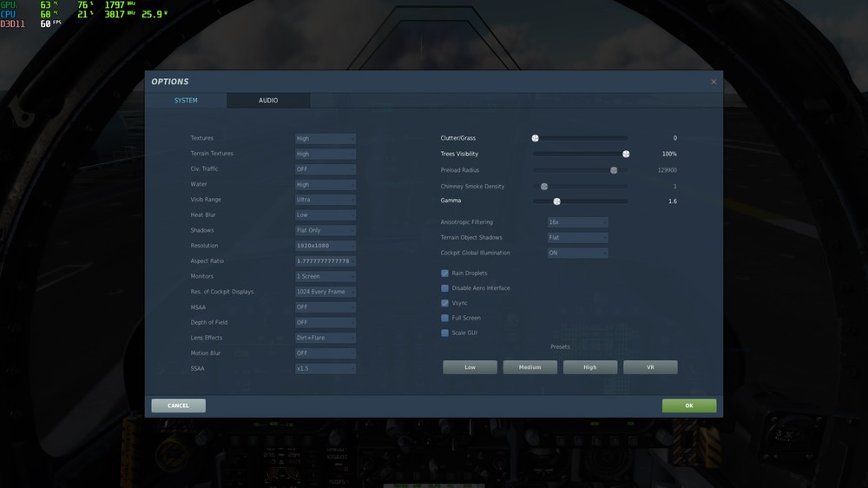868x488 pixels.
Task: Open the SSAA dropdown set to x1.5
Action: point(325,368)
